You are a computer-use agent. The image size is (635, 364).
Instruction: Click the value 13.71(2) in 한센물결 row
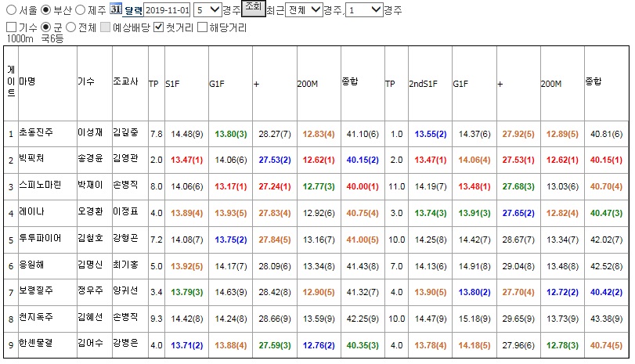(x=186, y=345)
